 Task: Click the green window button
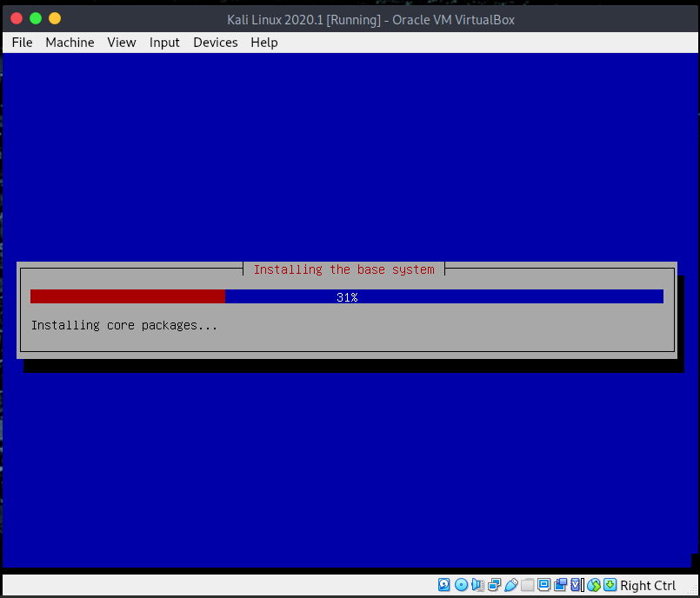(x=36, y=18)
